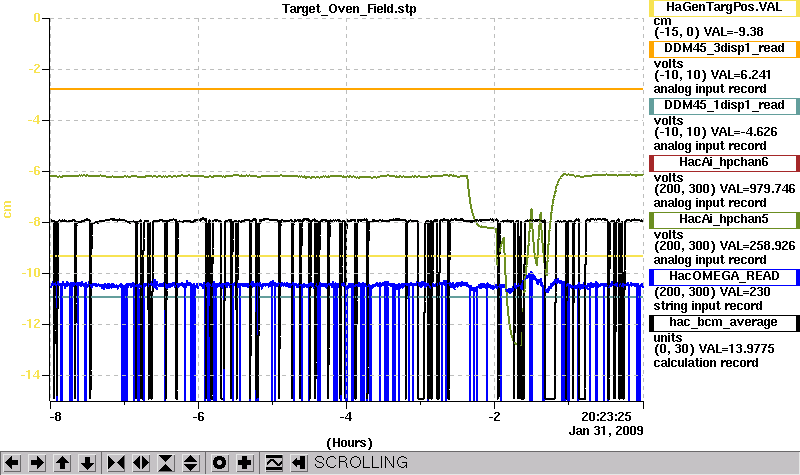Click the VAL=6.241 readout
The height and width of the screenshot is (475, 800).
pos(741,75)
